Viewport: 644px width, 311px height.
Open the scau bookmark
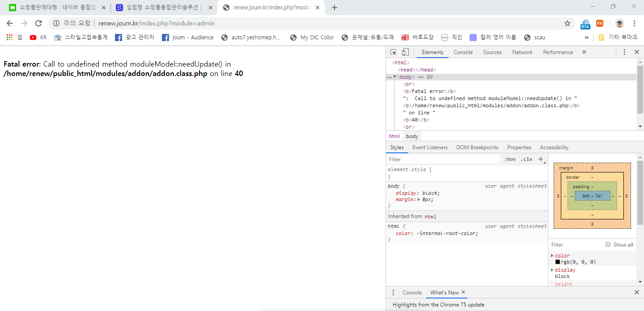coord(534,38)
